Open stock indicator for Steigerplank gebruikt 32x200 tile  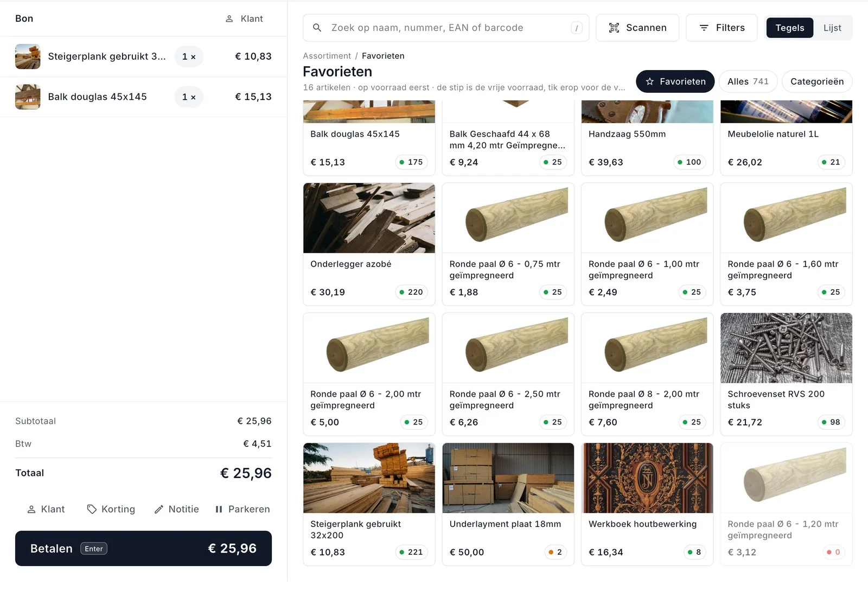(411, 552)
